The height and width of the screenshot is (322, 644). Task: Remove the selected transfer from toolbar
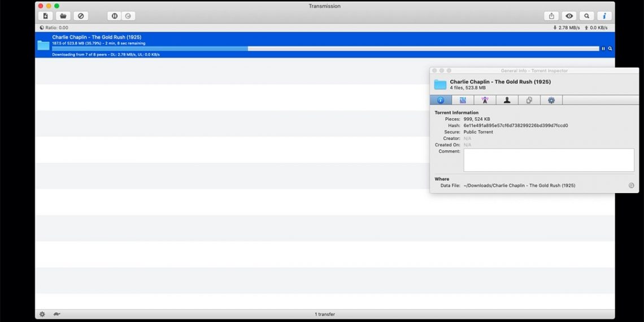pyautogui.click(x=81, y=16)
